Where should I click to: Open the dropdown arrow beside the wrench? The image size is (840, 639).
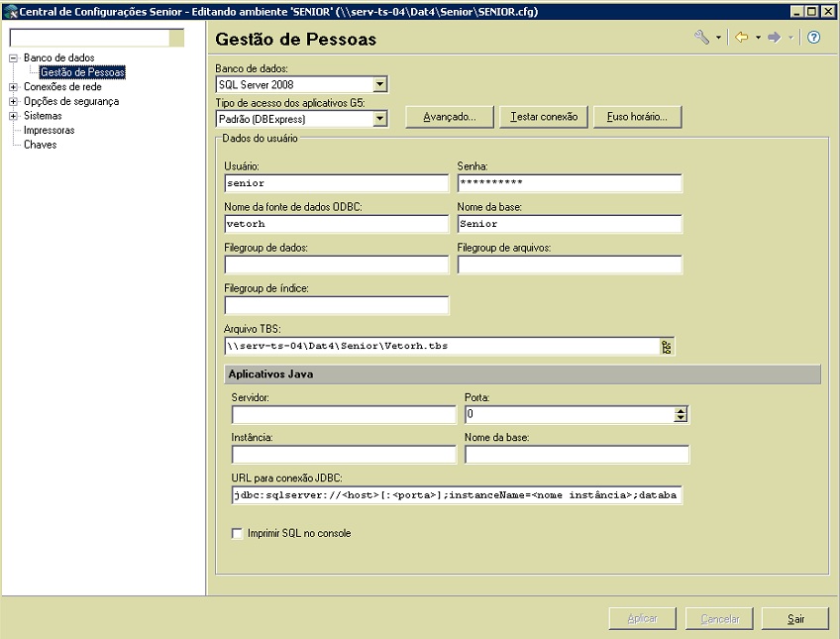pos(718,38)
